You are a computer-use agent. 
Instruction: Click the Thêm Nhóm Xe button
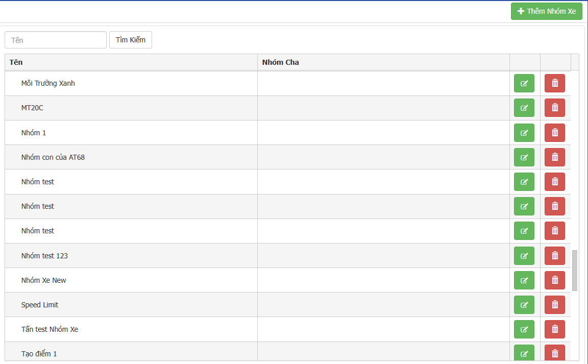pyautogui.click(x=546, y=11)
